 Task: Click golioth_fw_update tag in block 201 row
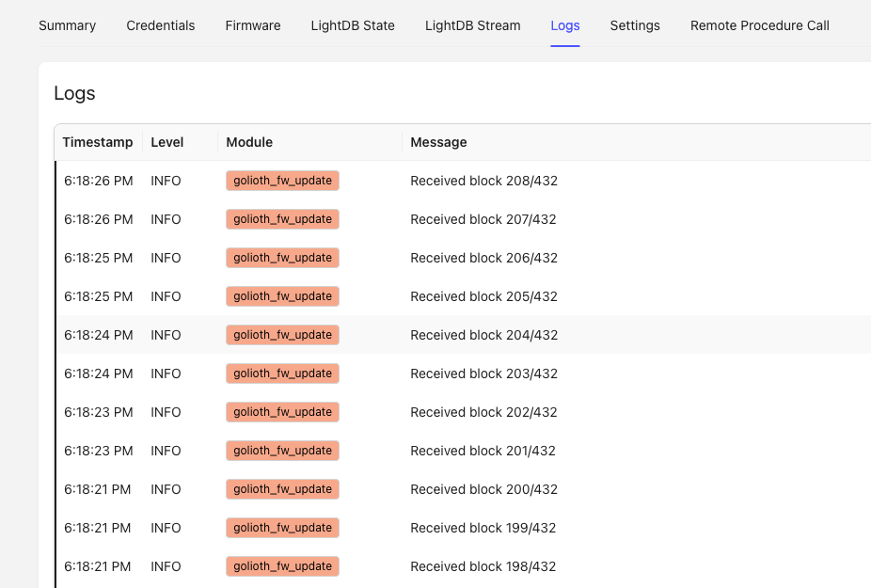coord(282,451)
